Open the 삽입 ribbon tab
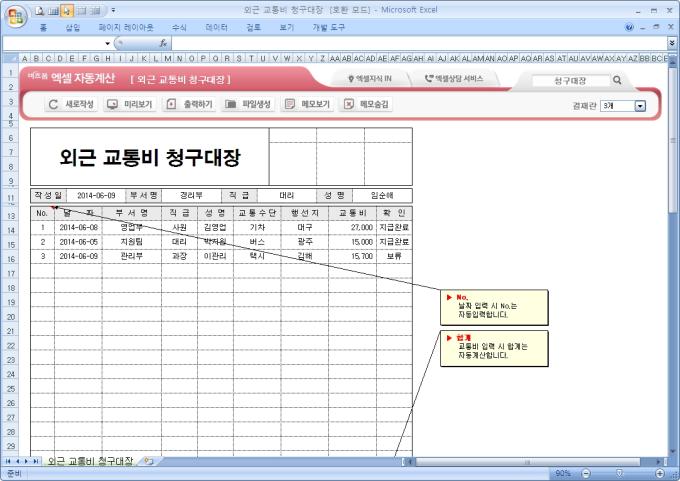Image resolution: width=680 pixels, height=481 pixels. [72, 27]
